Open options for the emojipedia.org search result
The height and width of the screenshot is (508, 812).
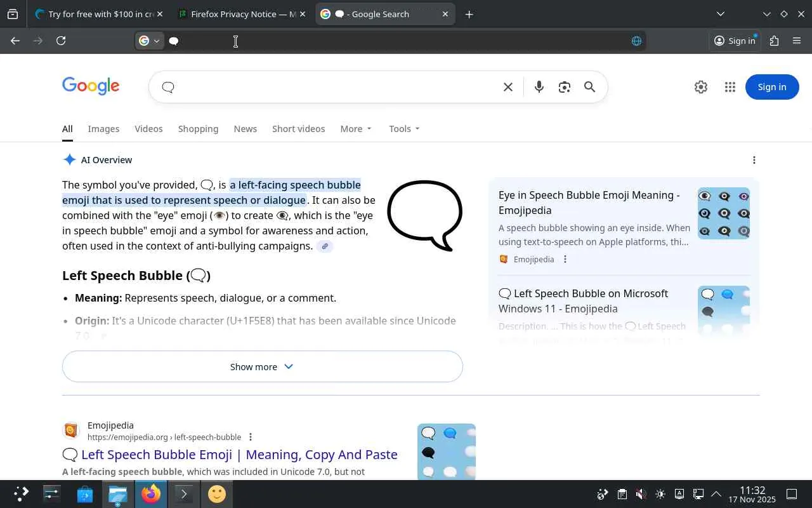click(x=251, y=437)
